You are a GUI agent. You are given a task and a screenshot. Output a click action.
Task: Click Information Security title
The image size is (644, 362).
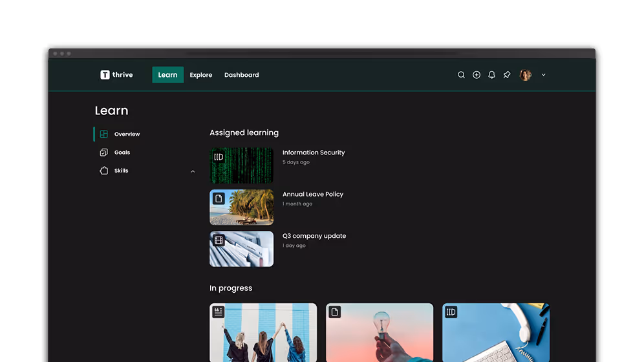314,153
